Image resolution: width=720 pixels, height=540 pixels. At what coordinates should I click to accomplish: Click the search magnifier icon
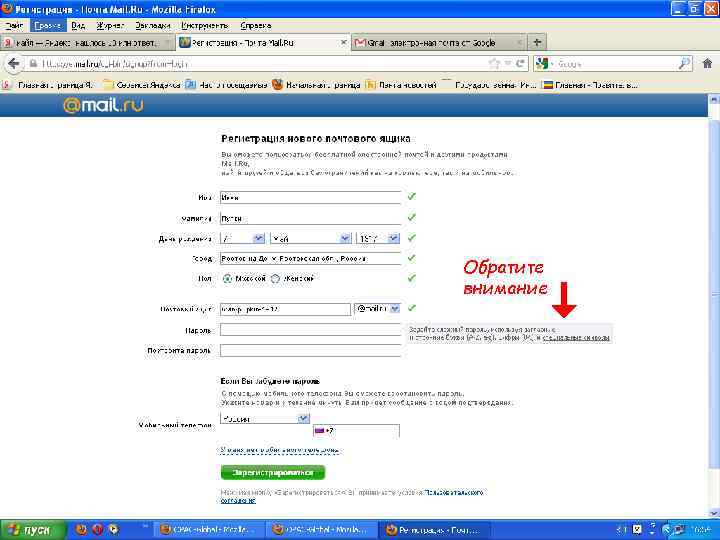click(684, 64)
